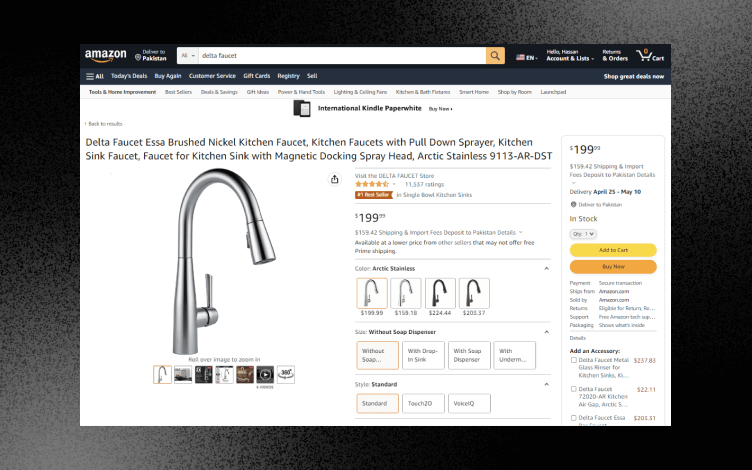The height and width of the screenshot is (470, 752).
Task: Open Today's Deals in navigation bar
Action: point(129,76)
